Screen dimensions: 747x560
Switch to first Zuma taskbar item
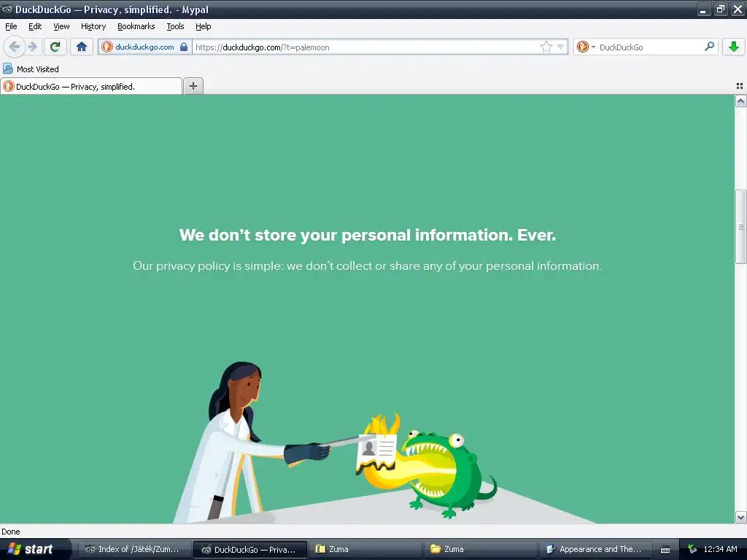pyautogui.click(x=365, y=549)
